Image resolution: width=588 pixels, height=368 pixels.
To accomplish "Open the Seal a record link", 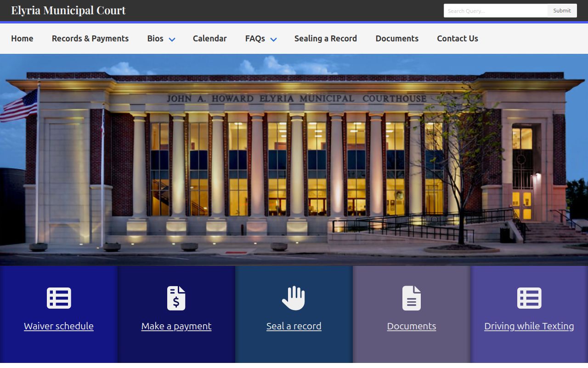I will pos(294,326).
